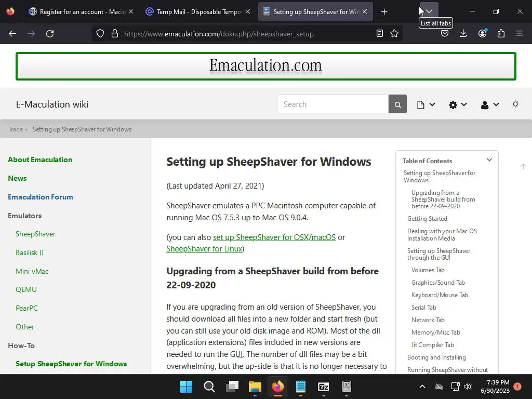Toggle reader view icon in address bar

pos(380,33)
